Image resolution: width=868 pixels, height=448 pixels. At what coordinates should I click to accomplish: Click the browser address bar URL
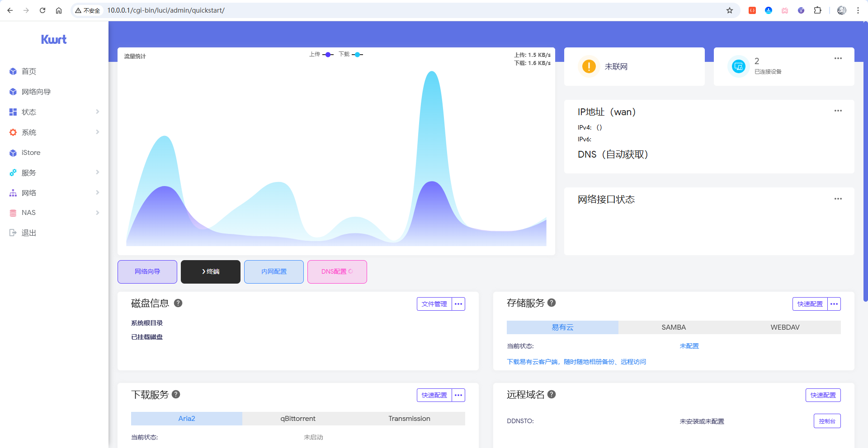(x=165, y=10)
